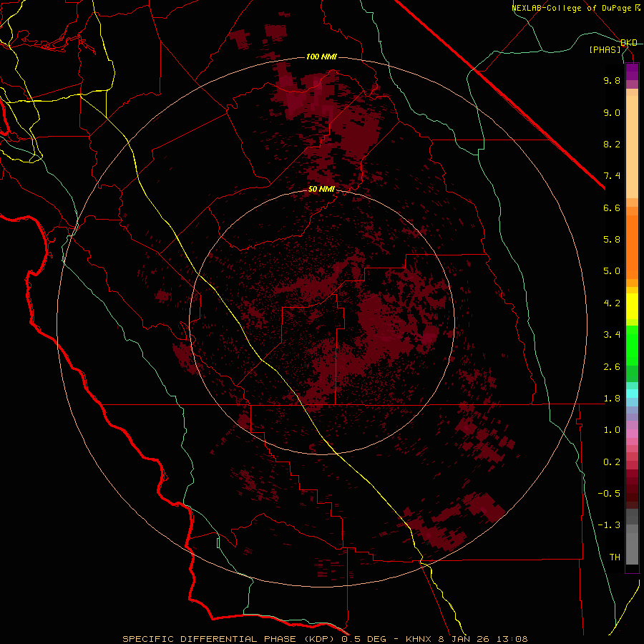Viewport: 644px width, 644px height.
Task: Click the logo glyph after 'College of DuPage'
Action: (638, 8)
